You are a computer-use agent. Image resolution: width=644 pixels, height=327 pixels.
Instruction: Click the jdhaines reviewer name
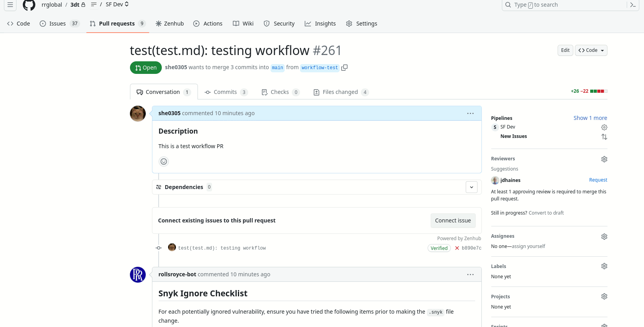coord(510,180)
